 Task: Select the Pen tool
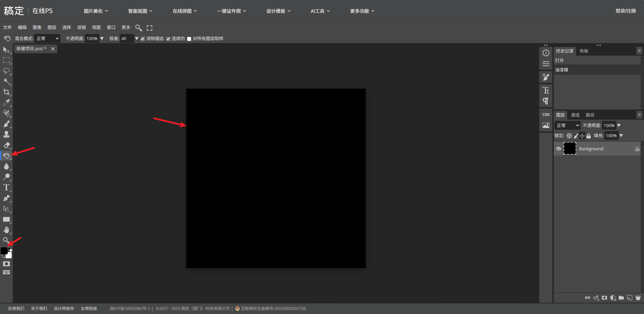6,198
